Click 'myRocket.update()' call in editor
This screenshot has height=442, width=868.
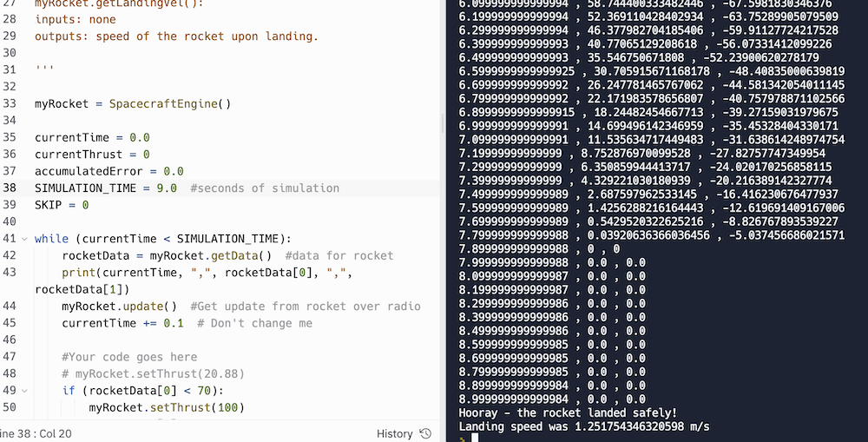tap(119, 307)
